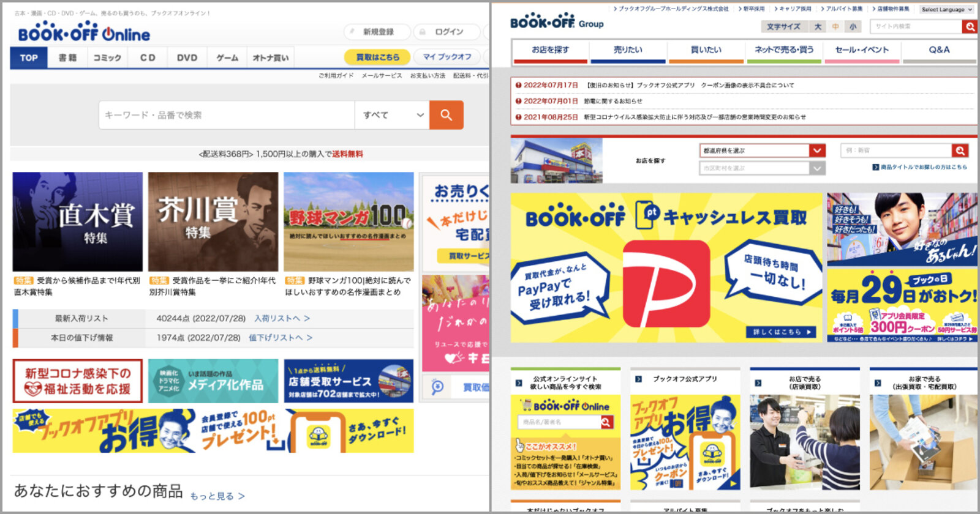This screenshot has height=514, width=980.
Task: Click 商品名/著者名 input field
Action: pos(559,422)
